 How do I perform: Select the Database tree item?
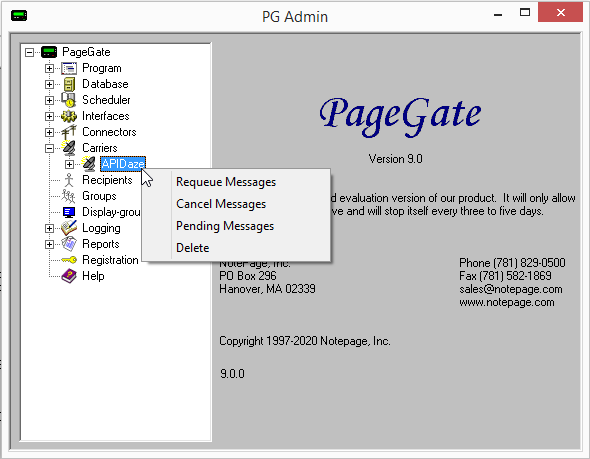point(105,84)
